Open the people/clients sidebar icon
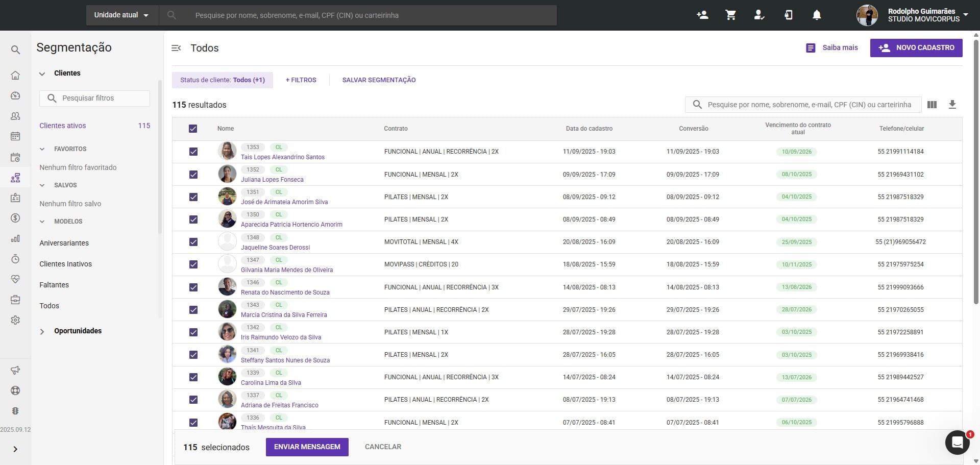980x465 pixels. pos(15,116)
